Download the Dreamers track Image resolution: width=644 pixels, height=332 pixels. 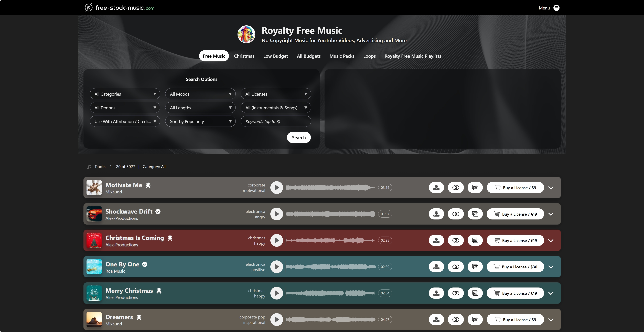click(436, 319)
